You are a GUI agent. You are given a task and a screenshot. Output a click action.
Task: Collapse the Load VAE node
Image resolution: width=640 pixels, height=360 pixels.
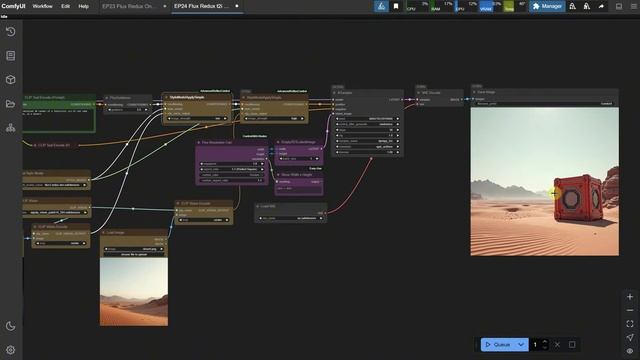[258, 206]
